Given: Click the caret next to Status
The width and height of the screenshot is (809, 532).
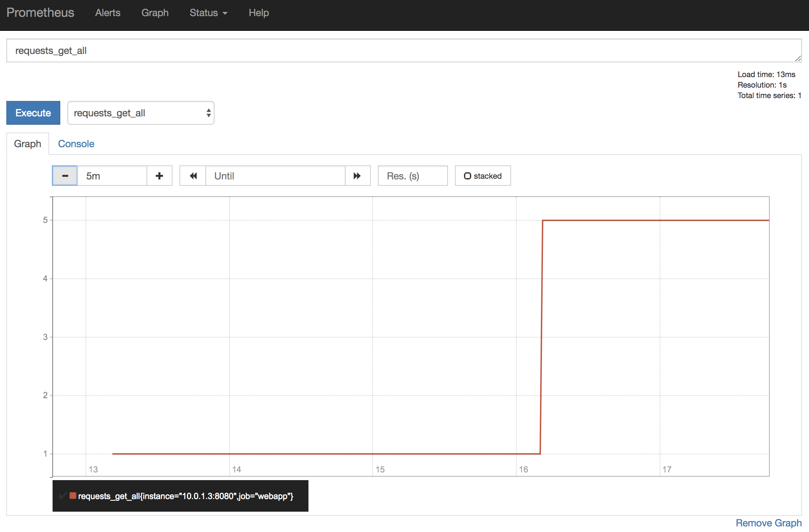Looking at the screenshot, I should pos(225,13).
